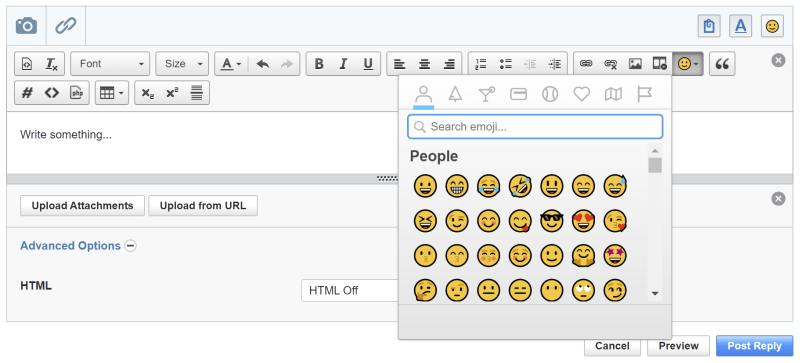Close the editor toolbar with X
The width and height of the screenshot is (800, 363).
[x=778, y=61]
